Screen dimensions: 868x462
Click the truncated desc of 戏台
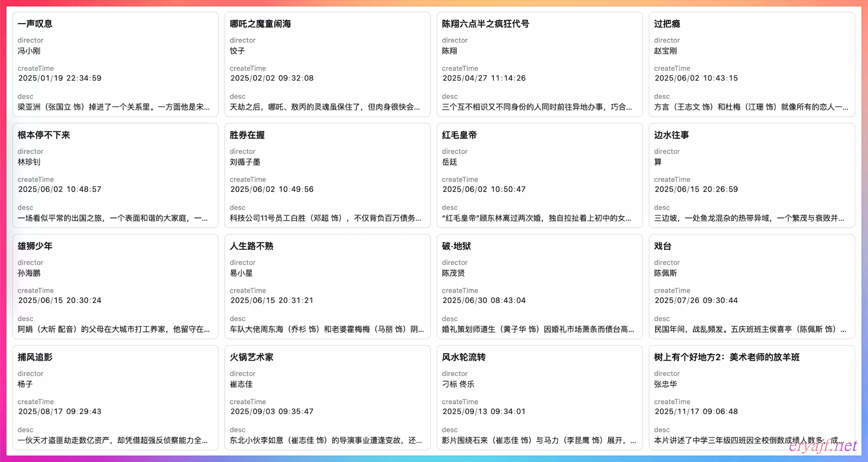tap(750, 329)
